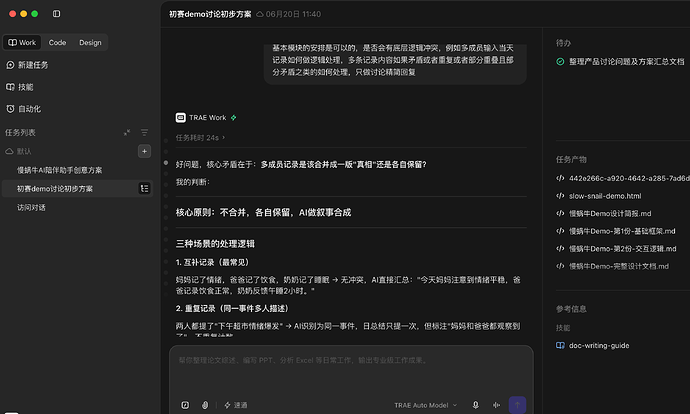
Task: Click the voice waveform icon
Action: [496, 405]
